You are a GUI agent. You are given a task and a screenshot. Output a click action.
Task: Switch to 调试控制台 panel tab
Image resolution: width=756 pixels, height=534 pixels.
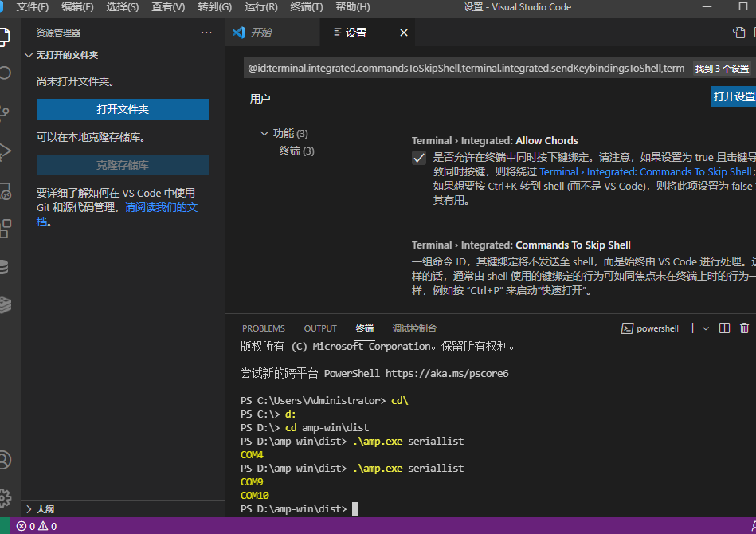pyautogui.click(x=414, y=328)
